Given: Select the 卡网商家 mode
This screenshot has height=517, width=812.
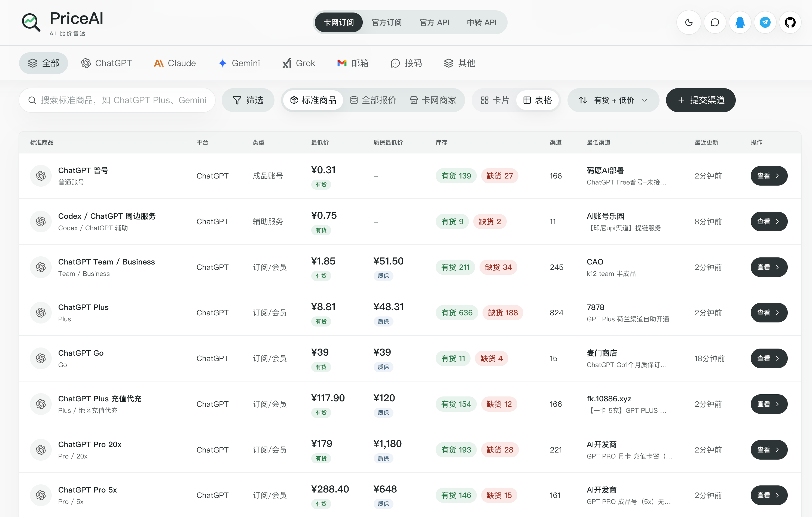Looking at the screenshot, I should point(433,100).
